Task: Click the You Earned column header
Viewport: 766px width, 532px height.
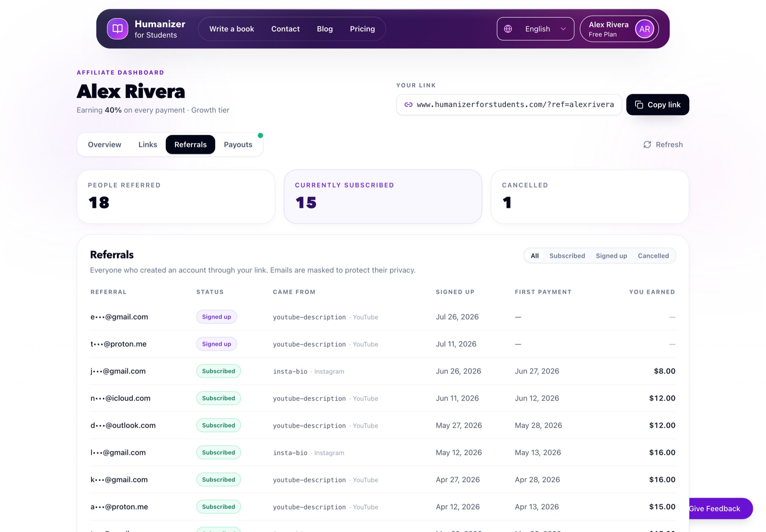Action: 652,292
